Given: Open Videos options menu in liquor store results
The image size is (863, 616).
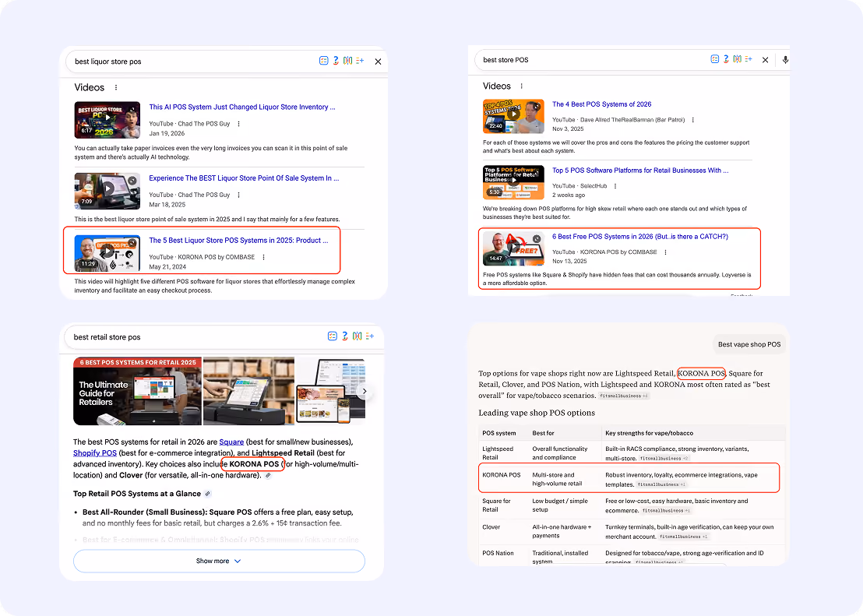Looking at the screenshot, I should tap(115, 87).
